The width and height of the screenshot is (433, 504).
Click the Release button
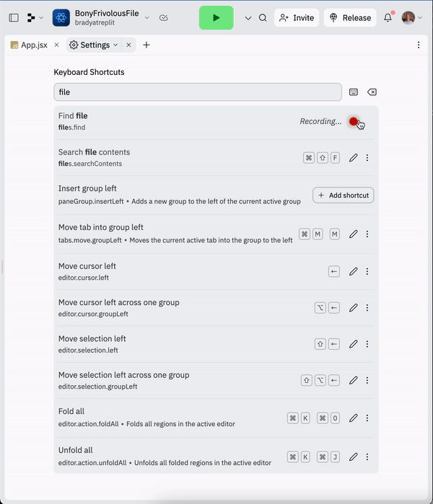[x=350, y=18]
